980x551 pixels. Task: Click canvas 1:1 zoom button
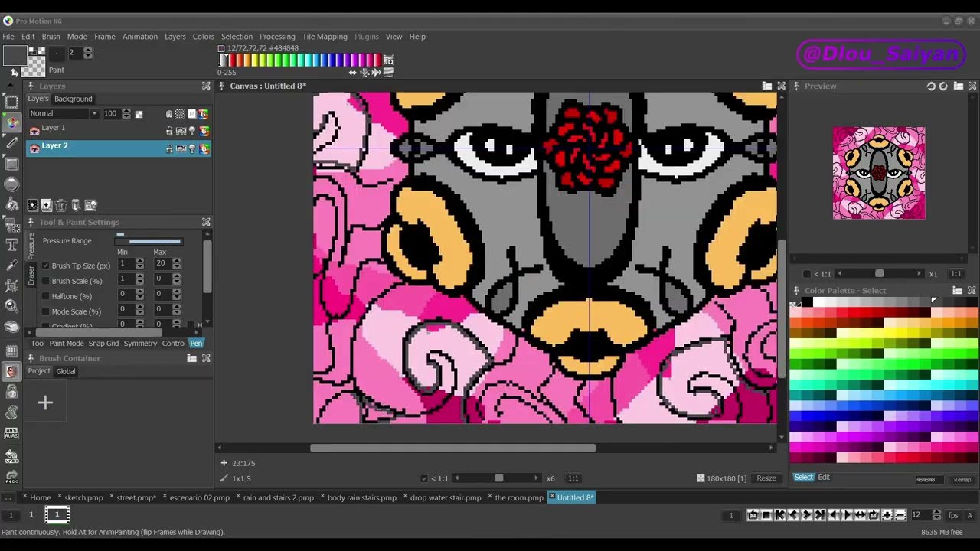click(573, 478)
